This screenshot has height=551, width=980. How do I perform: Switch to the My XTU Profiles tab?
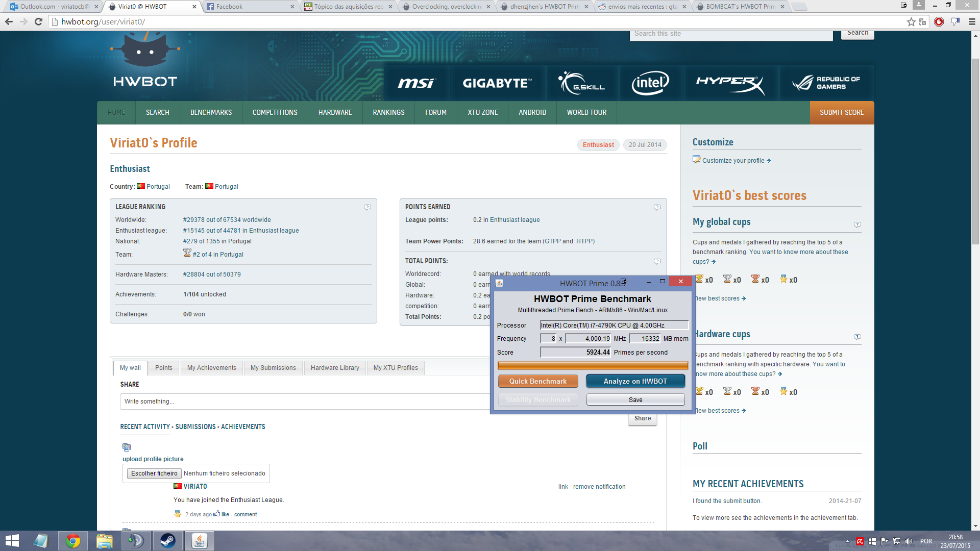point(396,368)
